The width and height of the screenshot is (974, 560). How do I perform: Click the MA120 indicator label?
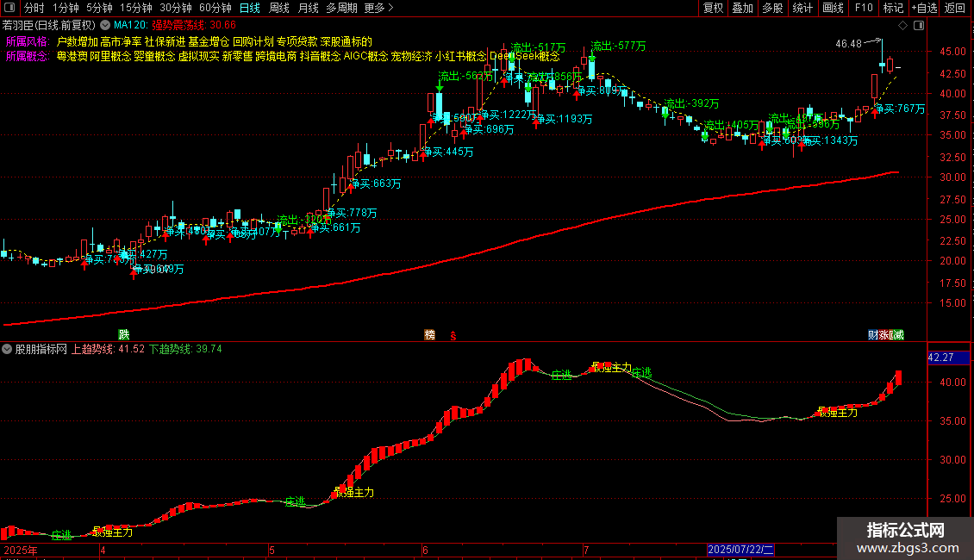coord(130,26)
